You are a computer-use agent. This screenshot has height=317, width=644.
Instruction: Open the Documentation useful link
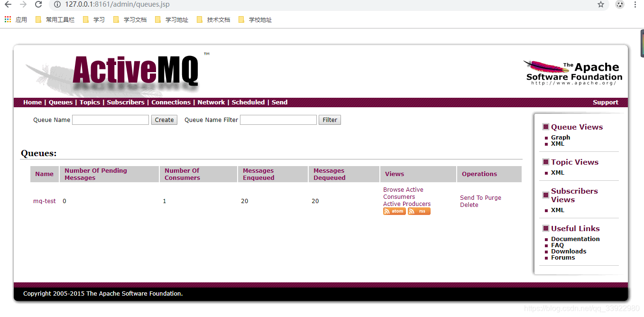click(575, 239)
